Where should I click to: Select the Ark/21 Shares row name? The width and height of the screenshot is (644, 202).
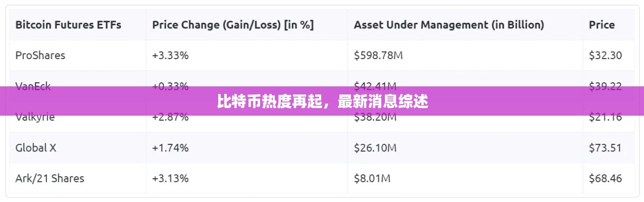(49, 178)
